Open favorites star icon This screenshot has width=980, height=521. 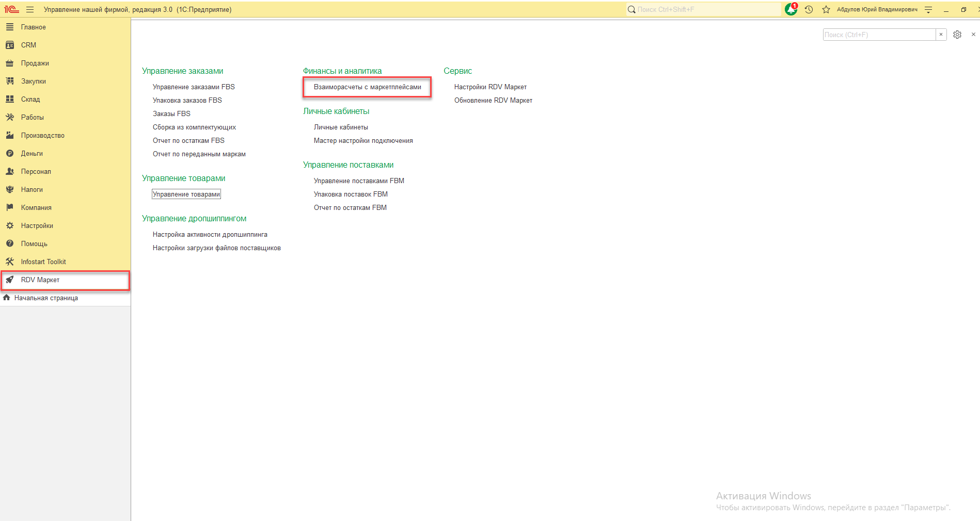click(826, 9)
